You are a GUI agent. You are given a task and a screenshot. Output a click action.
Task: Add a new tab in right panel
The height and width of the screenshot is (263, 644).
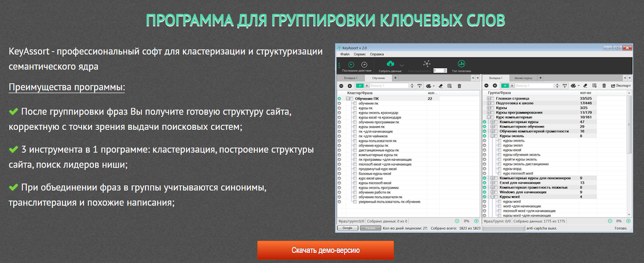(541, 78)
